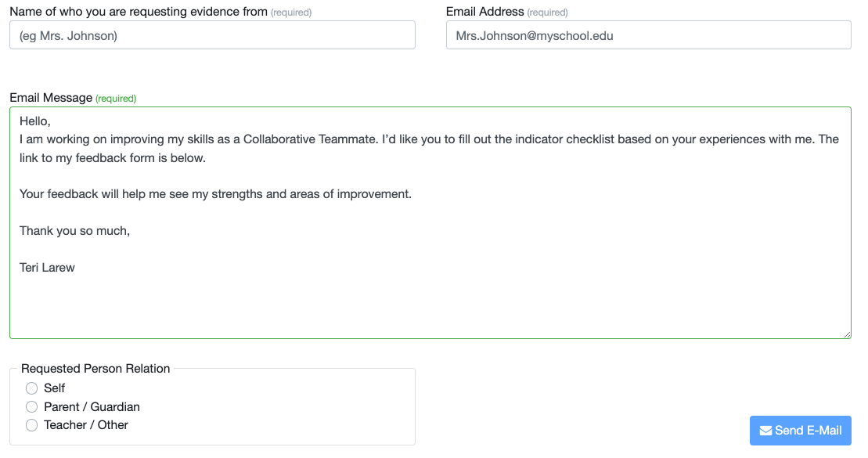This screenshot has width=868, height=458.
Task: Select the Teacher / Other radio button
Action: 32,425
